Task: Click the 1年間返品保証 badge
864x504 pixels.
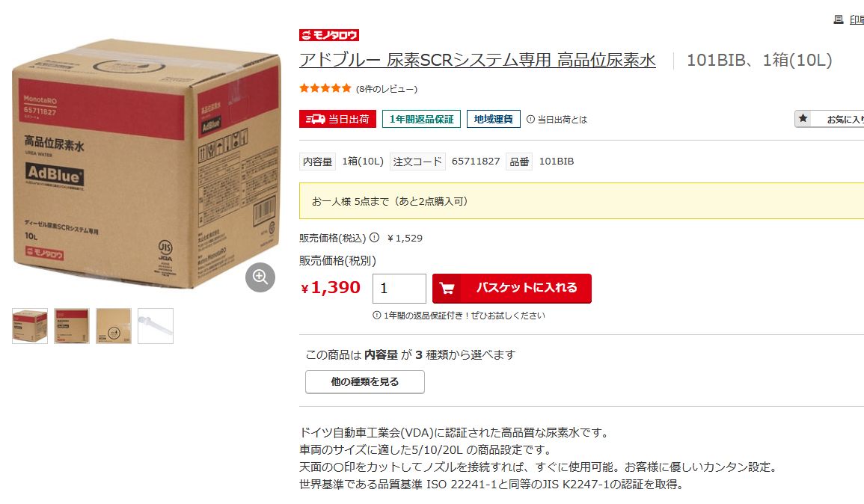Action: 422,119
